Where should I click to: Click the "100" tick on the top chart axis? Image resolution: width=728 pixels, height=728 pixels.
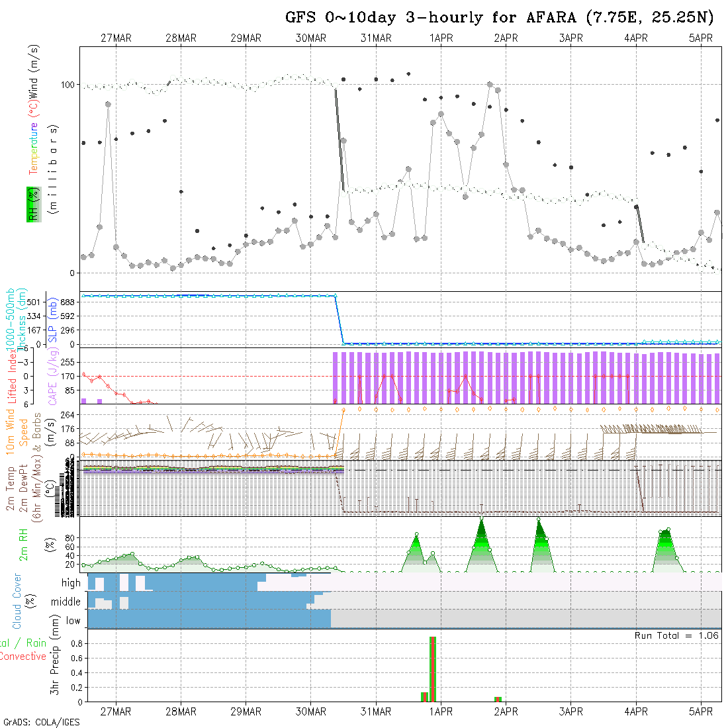68,85
